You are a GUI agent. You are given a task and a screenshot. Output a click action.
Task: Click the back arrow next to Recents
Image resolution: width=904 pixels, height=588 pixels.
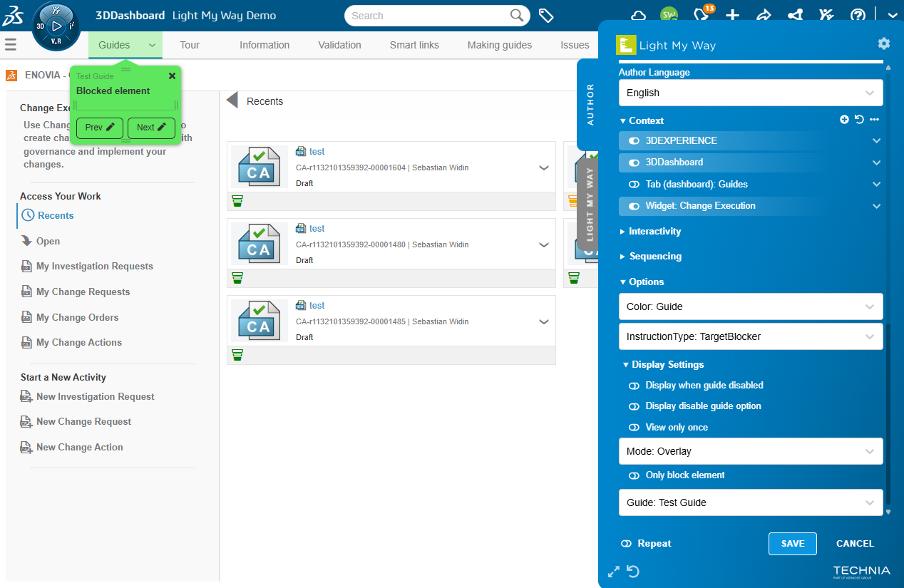pos(232,100)
